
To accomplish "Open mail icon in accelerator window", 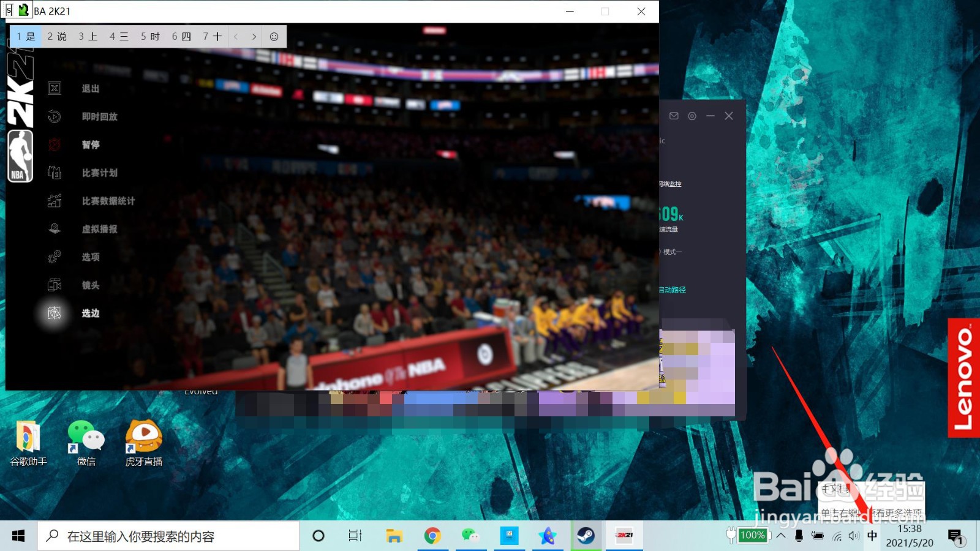I will [674, 116].
